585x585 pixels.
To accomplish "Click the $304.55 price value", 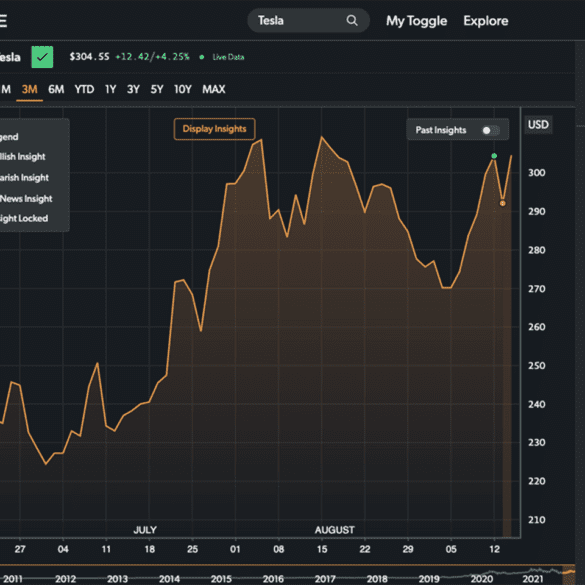I will (x=90, y=57).
